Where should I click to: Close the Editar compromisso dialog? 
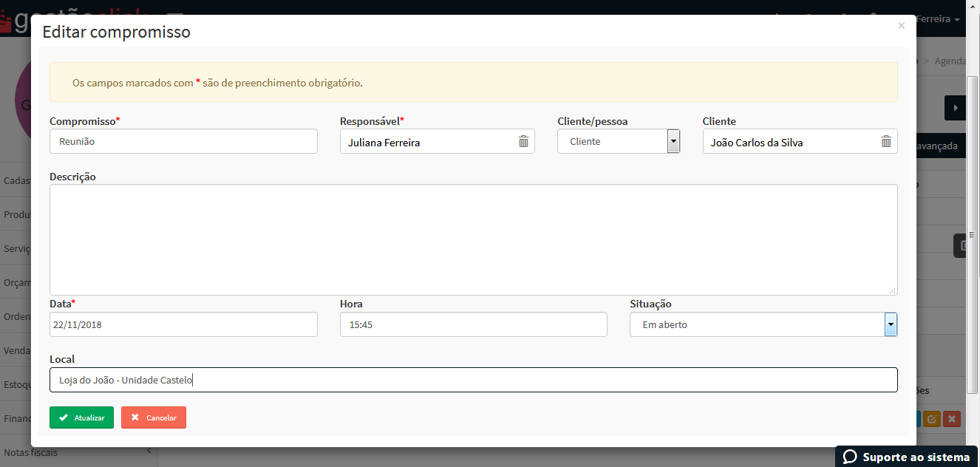(901, 26)
